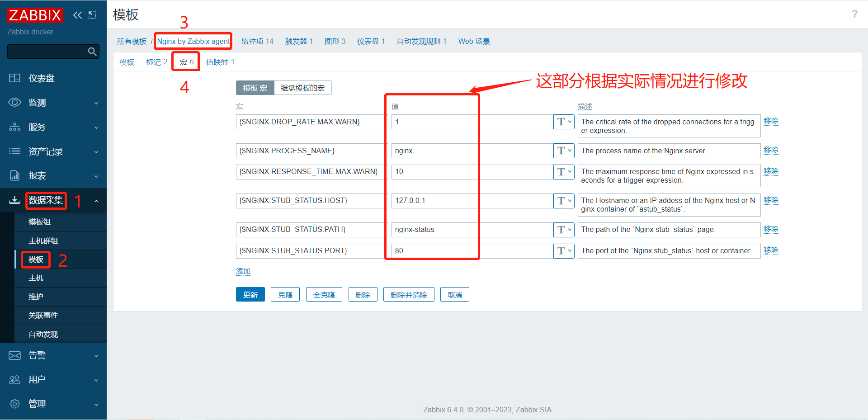The width and height of the screenshot is (868, 420).
Task: Open type dropdown for STUB_STATUS.PORT macro
Action: coord(564,251)
